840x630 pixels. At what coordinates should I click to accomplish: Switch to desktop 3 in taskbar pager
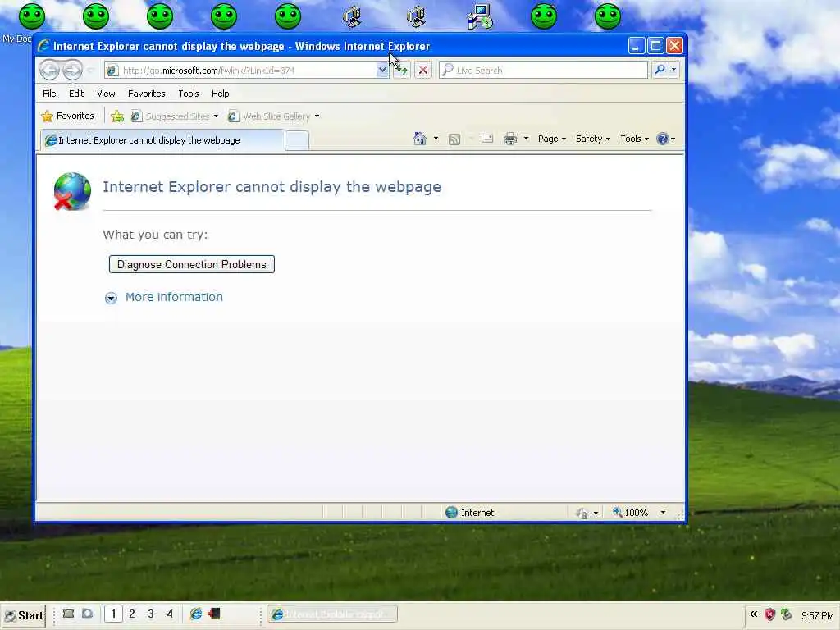(151, 614)
